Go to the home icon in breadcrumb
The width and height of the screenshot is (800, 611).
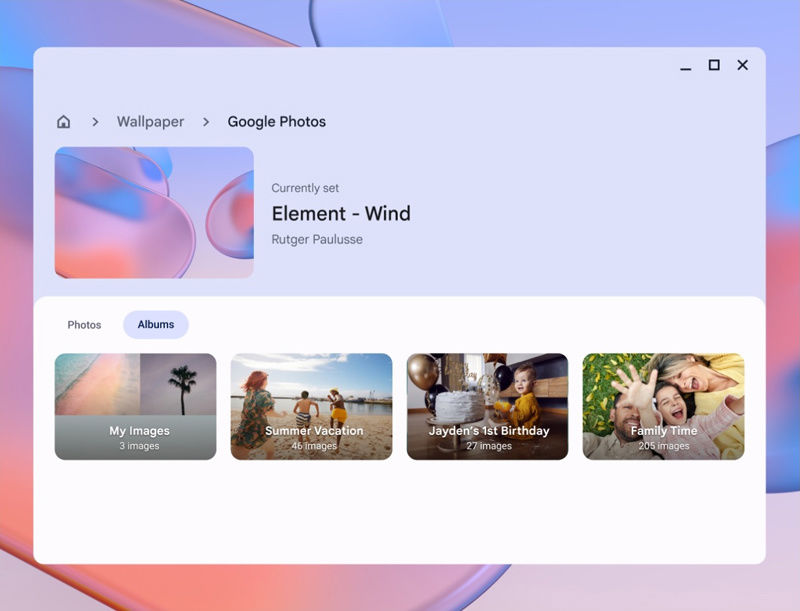[x=63, y=121]
